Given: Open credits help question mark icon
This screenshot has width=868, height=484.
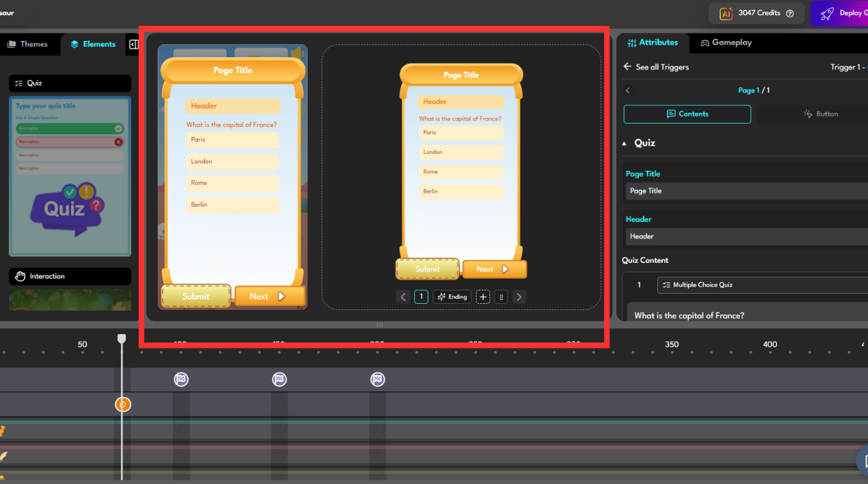Looking at the screenshot, I should (790, 13).
